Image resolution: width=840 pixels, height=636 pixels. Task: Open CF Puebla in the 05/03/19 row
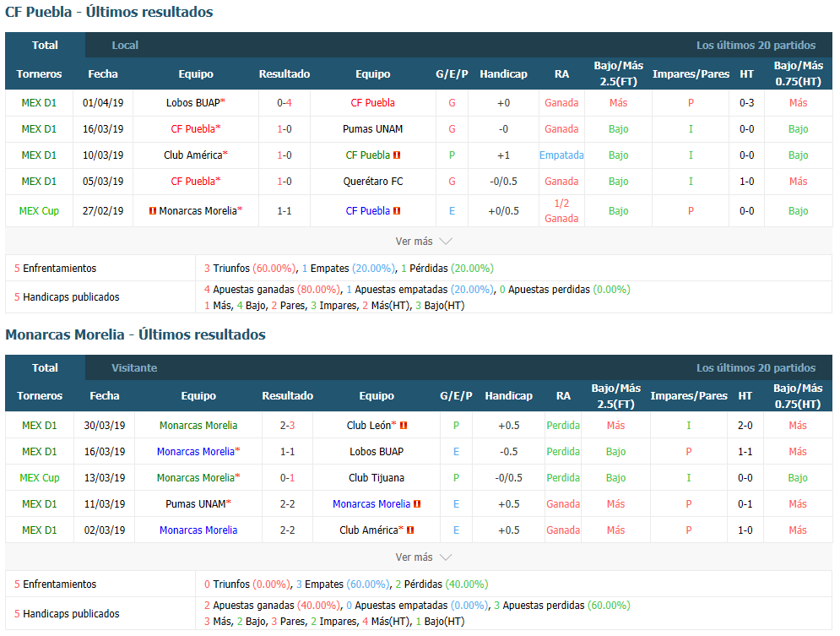pos(192,182)
